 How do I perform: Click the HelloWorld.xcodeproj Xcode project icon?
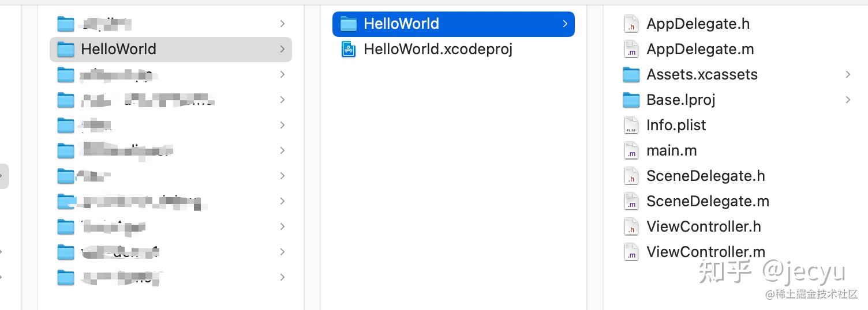tap(349, 49)
